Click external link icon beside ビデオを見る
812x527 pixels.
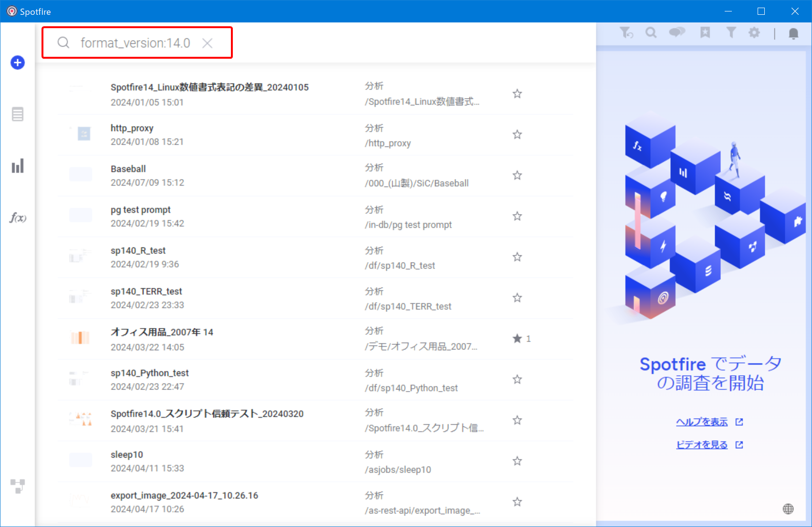coord(739,445)
